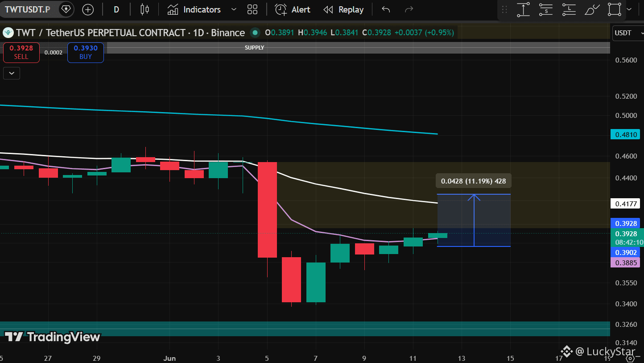The width and height of the screenshot is (644, 363).
Task: Select the first measure tool in floating toolbar
Action: [x=524, y=9]
